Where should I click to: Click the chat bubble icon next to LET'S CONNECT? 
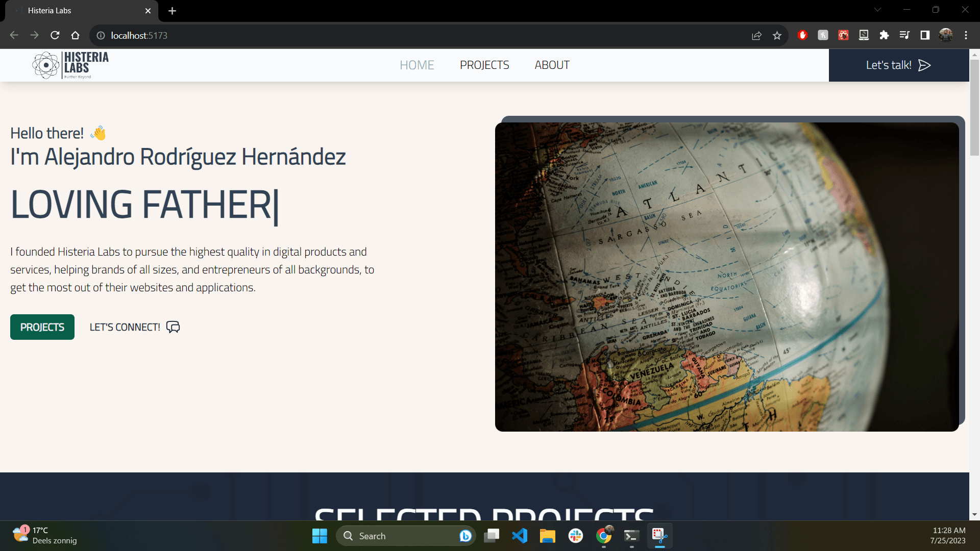click(173, 327)
